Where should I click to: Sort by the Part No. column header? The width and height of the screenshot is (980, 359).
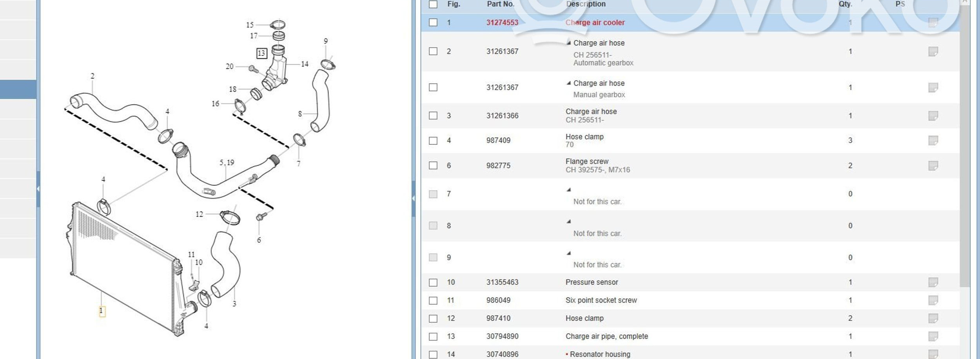500,4
